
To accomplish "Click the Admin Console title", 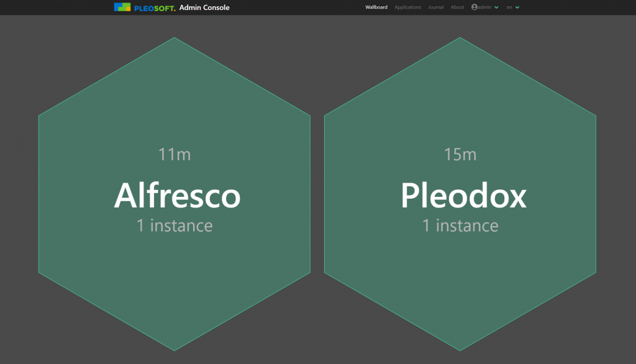I will pos(204,7).
